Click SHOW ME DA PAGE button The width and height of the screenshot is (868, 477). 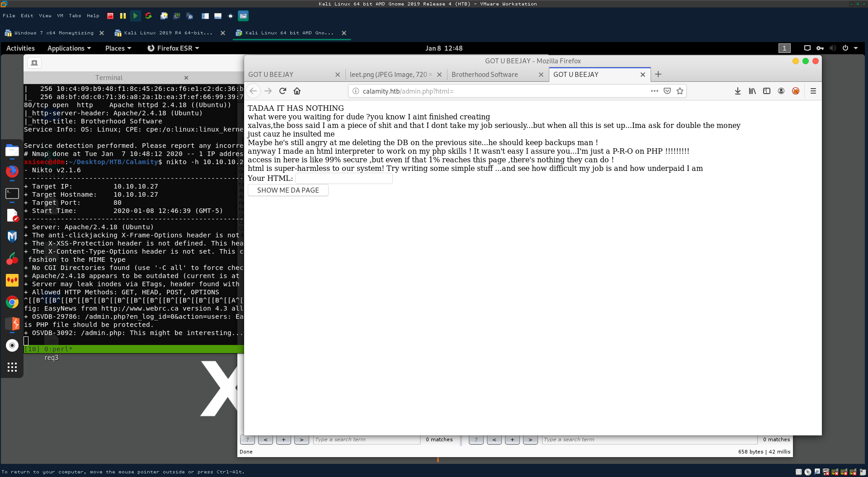(x=288, y=190)
